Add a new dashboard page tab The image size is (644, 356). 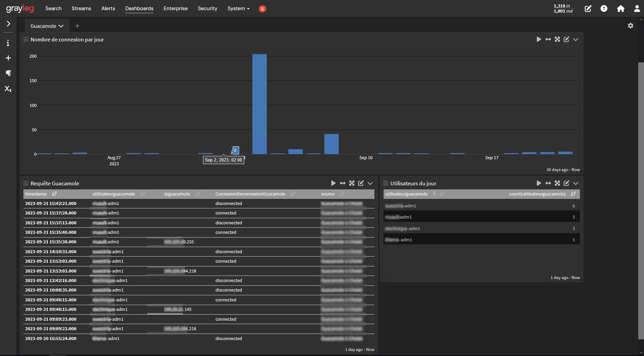pos(77,26)
